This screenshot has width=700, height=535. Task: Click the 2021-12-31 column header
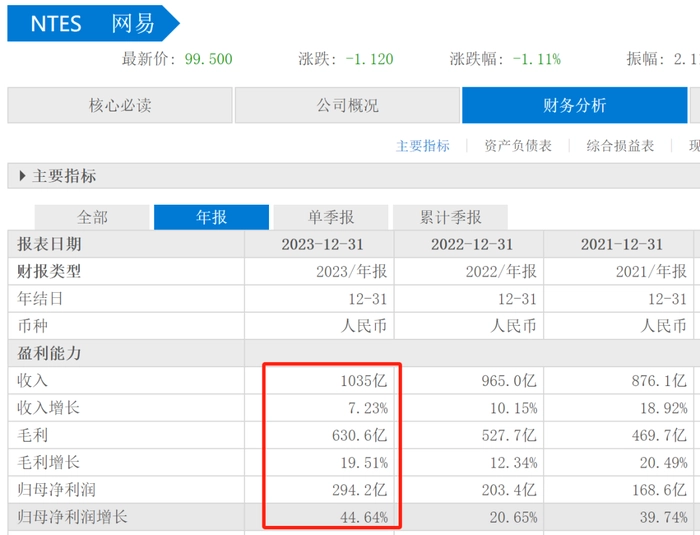pos(622,244)
